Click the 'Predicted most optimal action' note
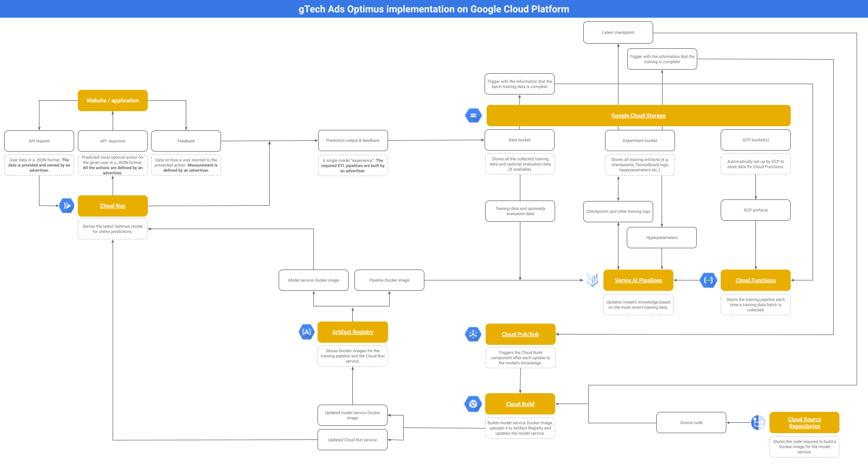 [x=113, y=165]
